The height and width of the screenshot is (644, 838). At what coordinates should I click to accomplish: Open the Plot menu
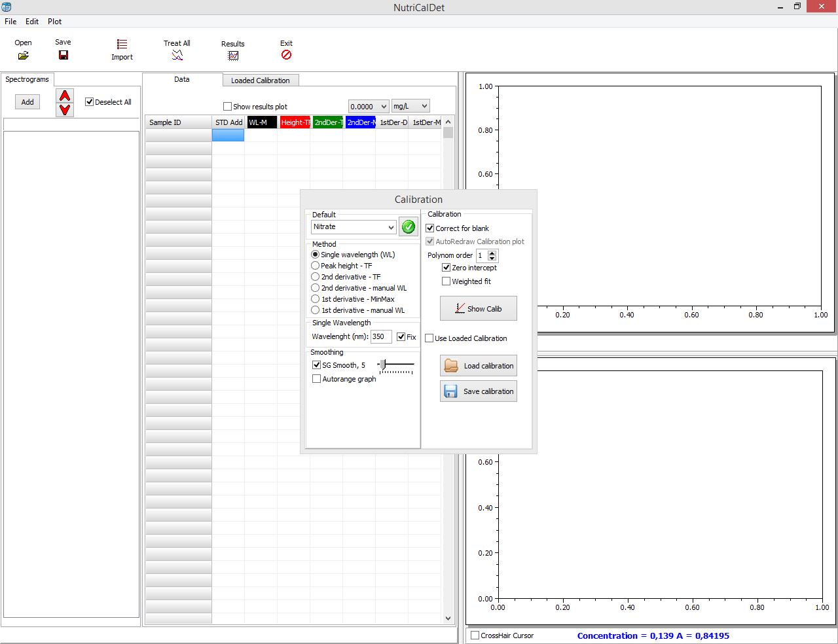click(54, 22)
